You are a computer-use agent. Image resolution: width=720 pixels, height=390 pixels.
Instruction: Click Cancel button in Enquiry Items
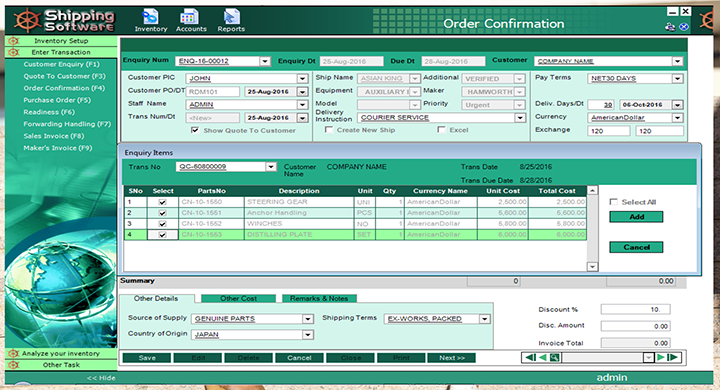[636, 247]
